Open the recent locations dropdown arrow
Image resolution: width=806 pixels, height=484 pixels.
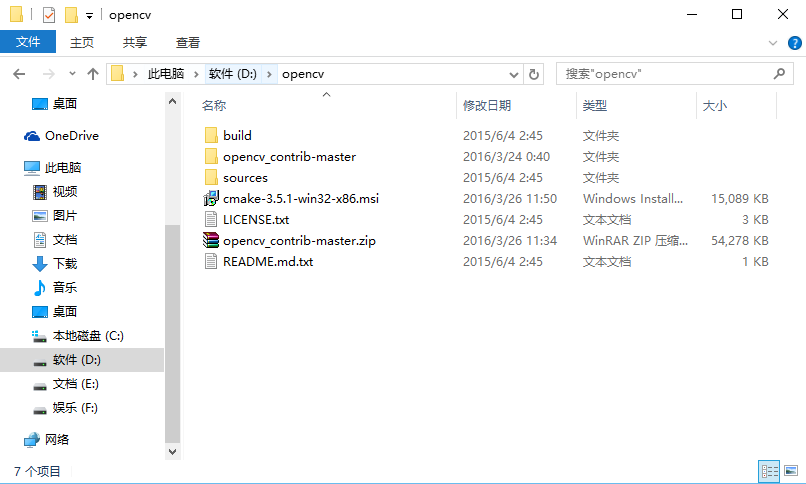(x=72, y=73)
